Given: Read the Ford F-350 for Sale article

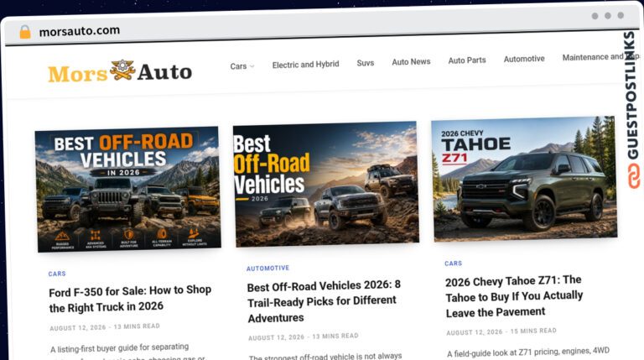Looking at the screenshot, I should click(x=130, y=299).
